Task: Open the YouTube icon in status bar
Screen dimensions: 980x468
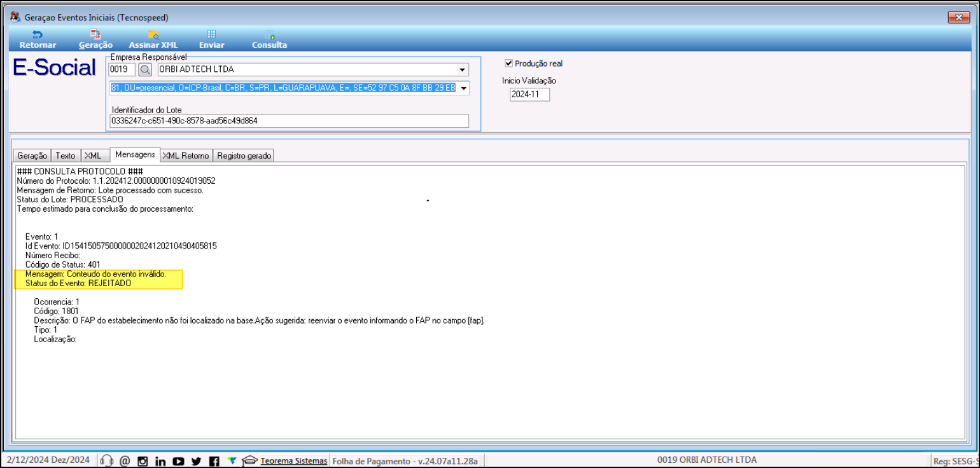Action: (178, 461)
